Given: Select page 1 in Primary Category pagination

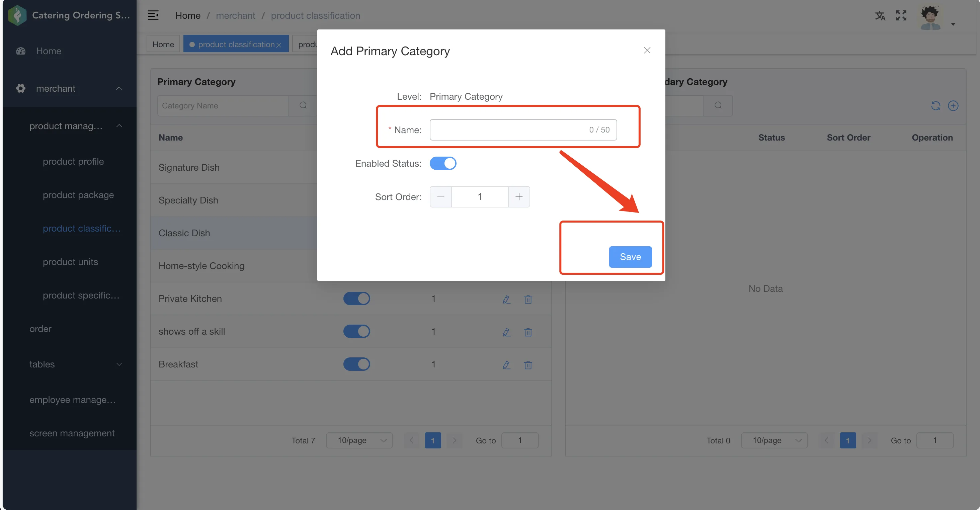Looking at the screenshot, I should (433, 440).
